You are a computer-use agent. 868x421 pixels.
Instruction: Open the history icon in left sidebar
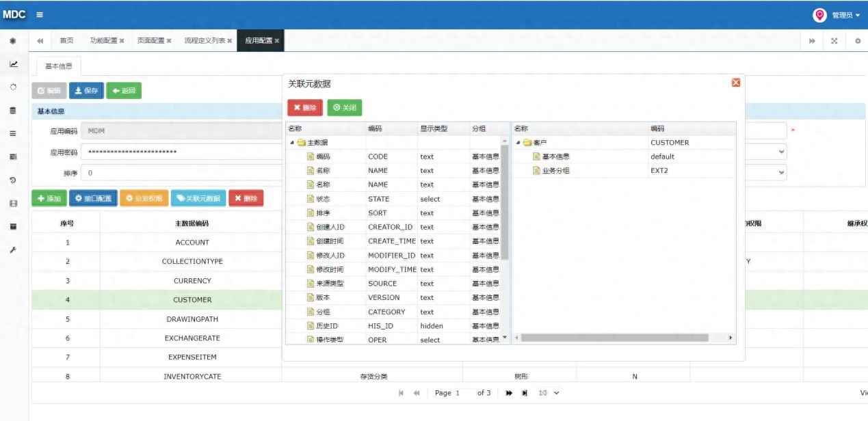pos(13,180)
